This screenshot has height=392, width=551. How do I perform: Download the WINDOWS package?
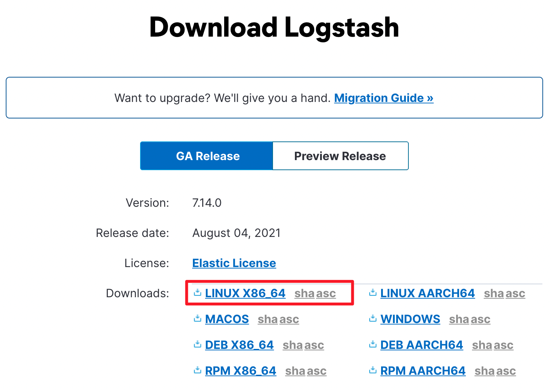(410, 319)
